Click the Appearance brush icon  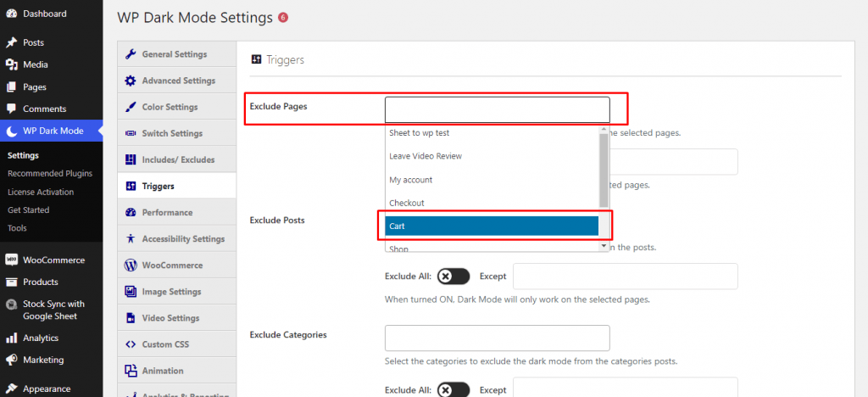coord(11,389)
